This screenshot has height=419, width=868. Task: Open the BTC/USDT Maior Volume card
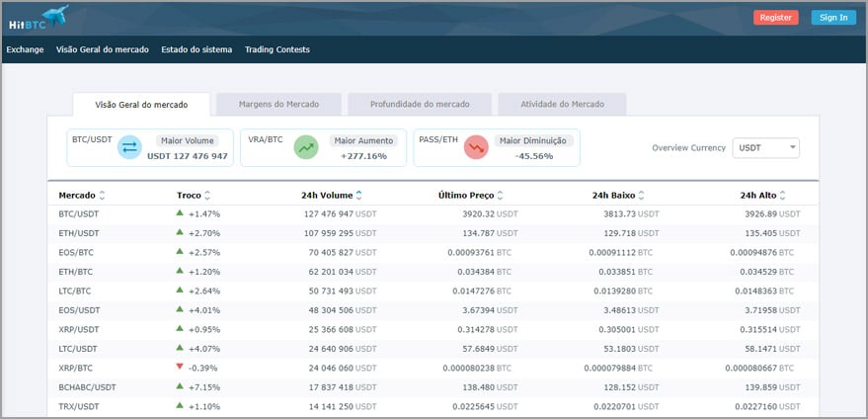(x=150, y=148)
